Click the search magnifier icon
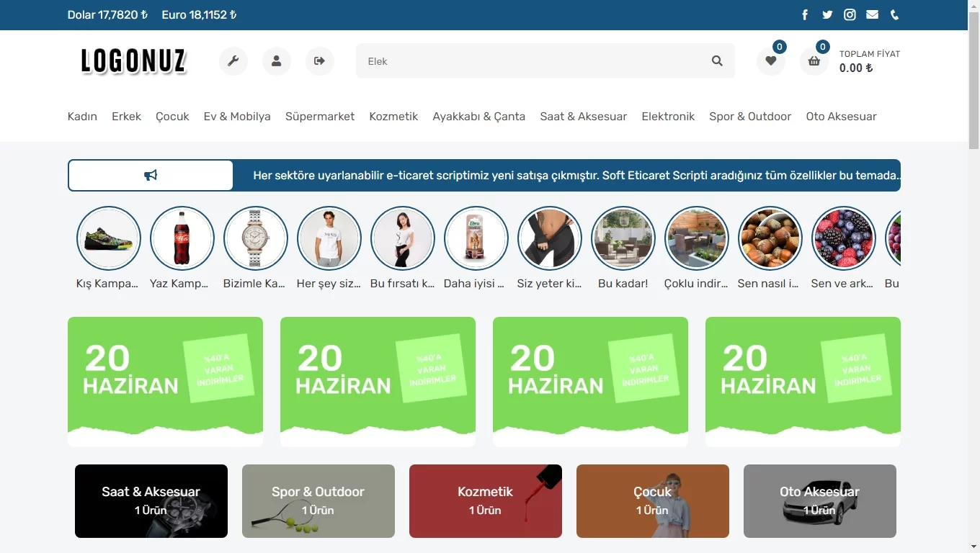The image size is (980, 553). (x=716, y=61)
